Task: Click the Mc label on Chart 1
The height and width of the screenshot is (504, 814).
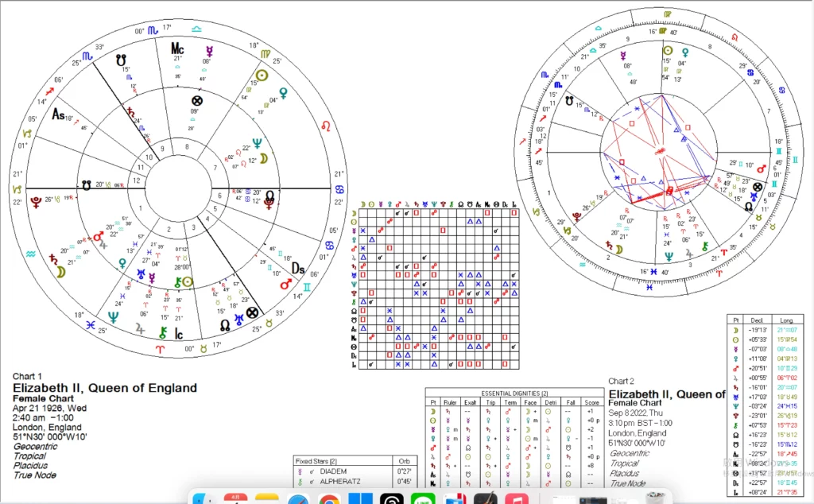Action: 178,49
